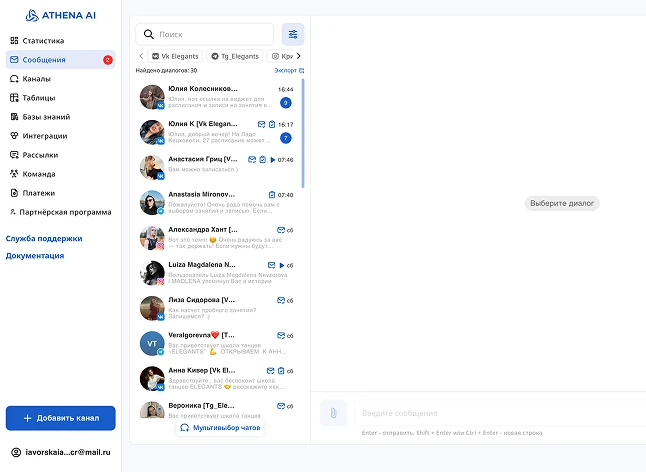The image size is (646, 472).
Task: Open the filter settings icon beside search
Action: pos(293,34)
